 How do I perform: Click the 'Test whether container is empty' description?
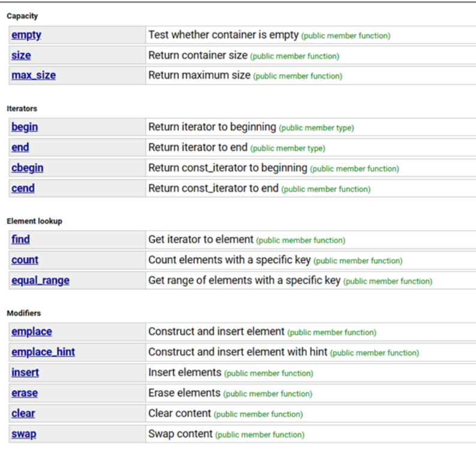[223, 35]
